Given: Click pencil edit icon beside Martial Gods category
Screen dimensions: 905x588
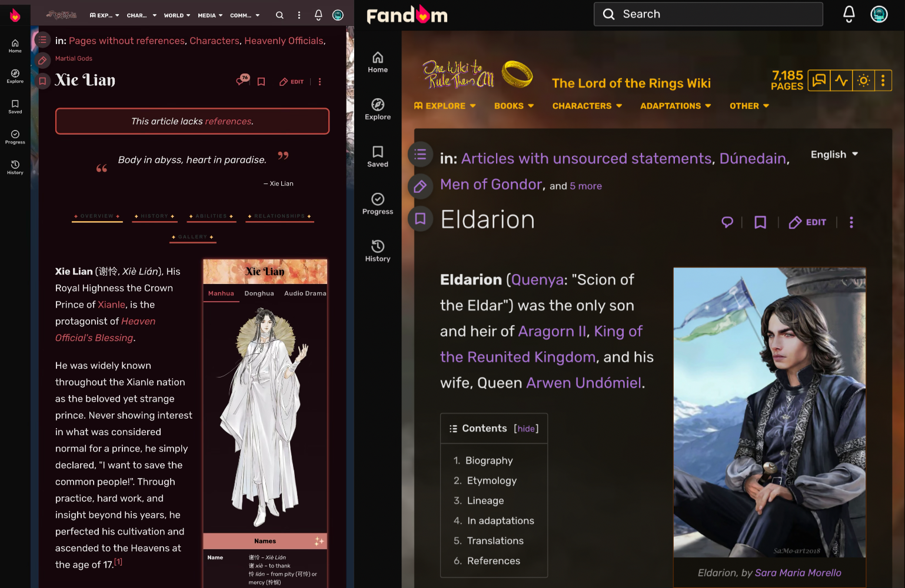Looking at the screenshot, I should [x=42, y=61].
